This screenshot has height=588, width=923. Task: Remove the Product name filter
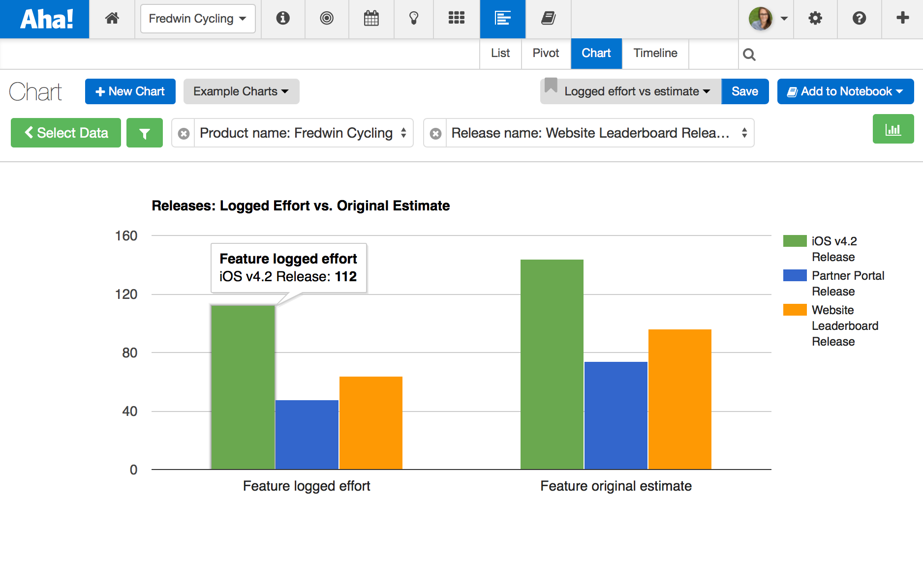tap(184, 133)
